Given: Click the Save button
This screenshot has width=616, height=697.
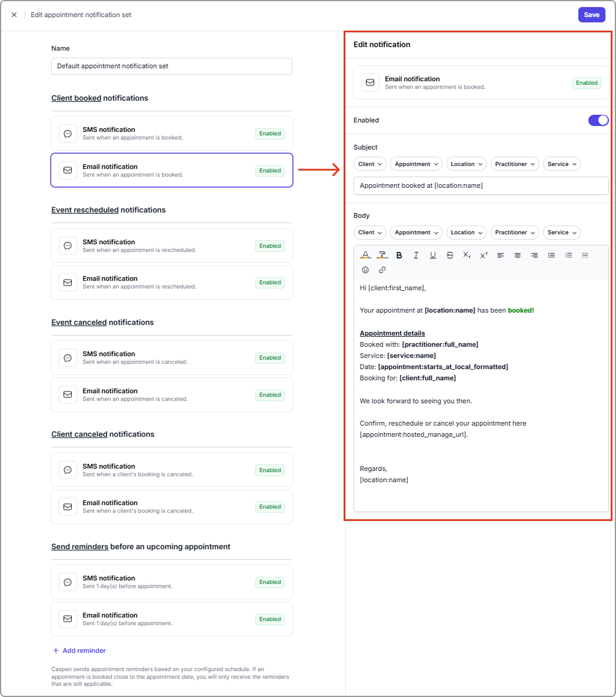Looking at the screenshot, I should coord(591,15).
